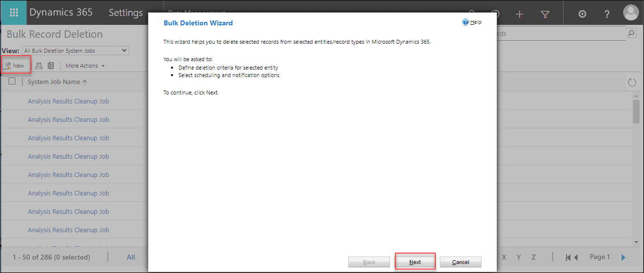This screenshot has width=644, height=273.
Task: Click the '1 - 50 of 286 (0 selected)' status text
Action: [x=51, y=257]
